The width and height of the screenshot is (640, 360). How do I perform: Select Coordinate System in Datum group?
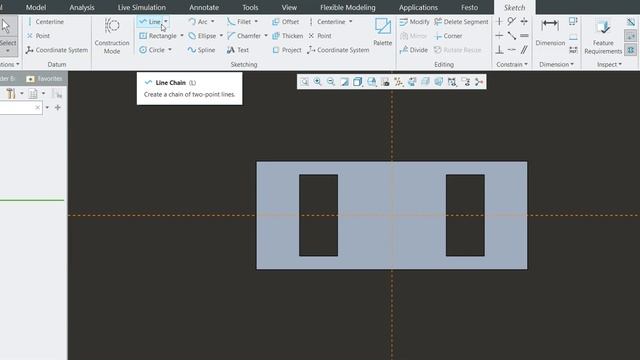coord(57,50)
